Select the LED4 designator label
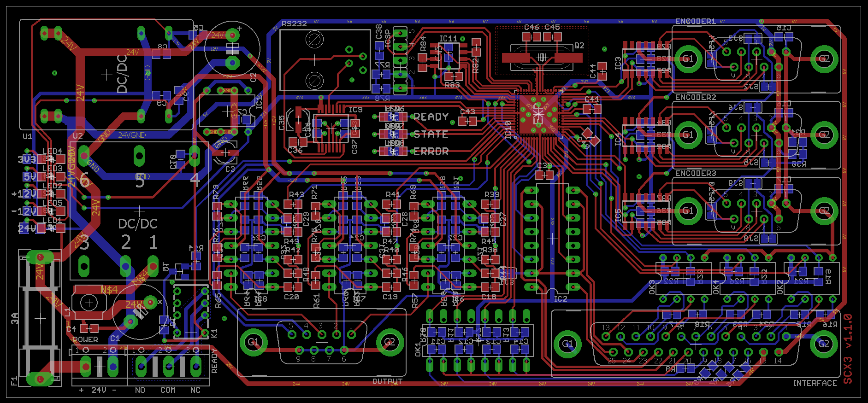Image resolution: width=868 pixels, height=403 pixels. pos(53,151)
